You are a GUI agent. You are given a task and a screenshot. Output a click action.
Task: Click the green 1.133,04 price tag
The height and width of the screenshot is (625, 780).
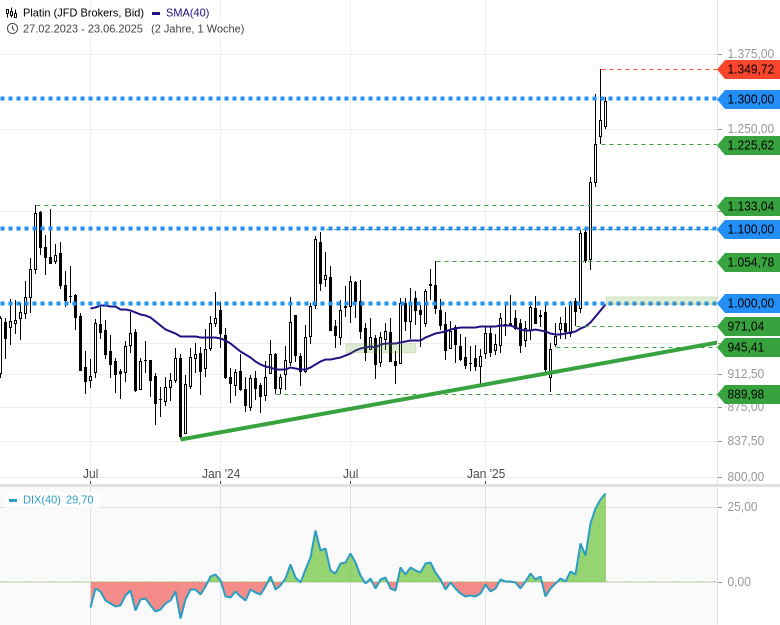click(x=749, y=206)
